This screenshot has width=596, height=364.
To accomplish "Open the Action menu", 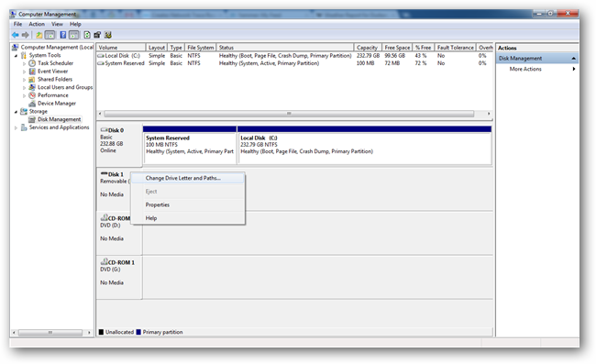I will [x=37, y=24].
